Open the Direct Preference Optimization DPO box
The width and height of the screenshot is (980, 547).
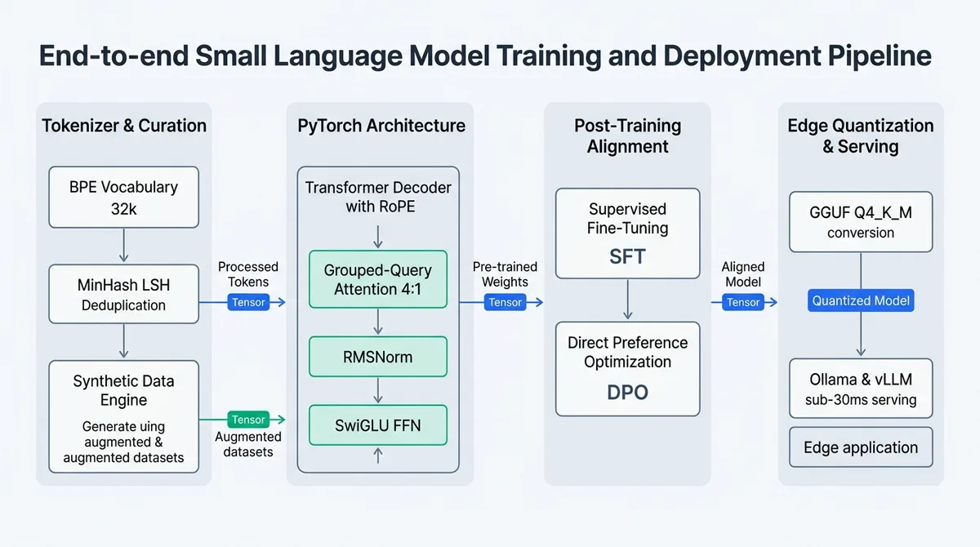pyautogui.click(x=627, y=368)
